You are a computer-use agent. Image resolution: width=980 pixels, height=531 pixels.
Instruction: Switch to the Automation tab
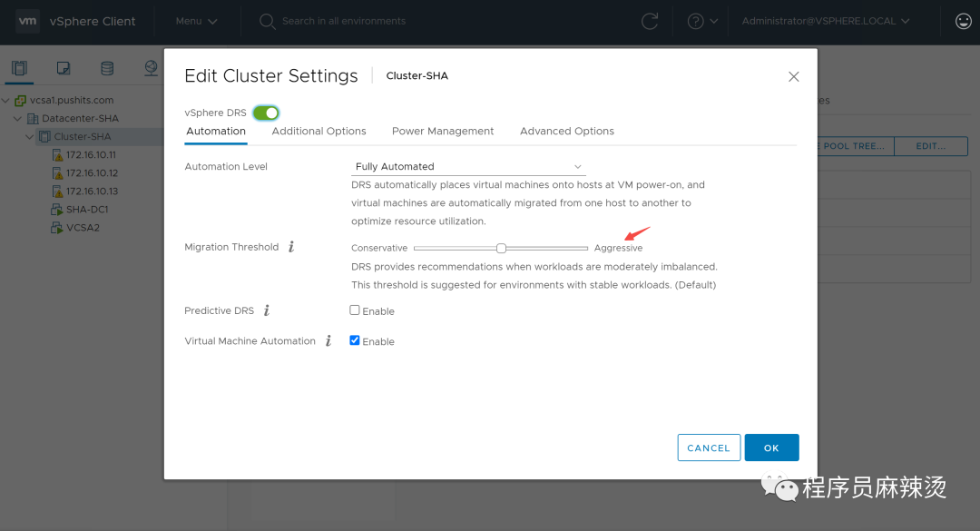click(216, 131)
